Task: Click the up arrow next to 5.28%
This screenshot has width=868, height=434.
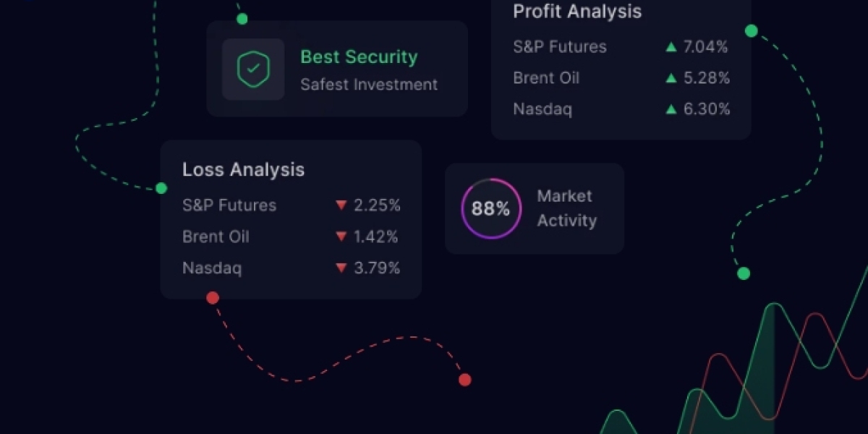Action: point(671,78)
